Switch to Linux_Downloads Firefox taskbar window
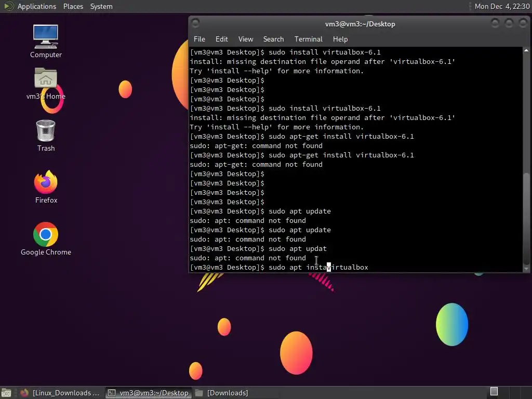 (60, 393)
